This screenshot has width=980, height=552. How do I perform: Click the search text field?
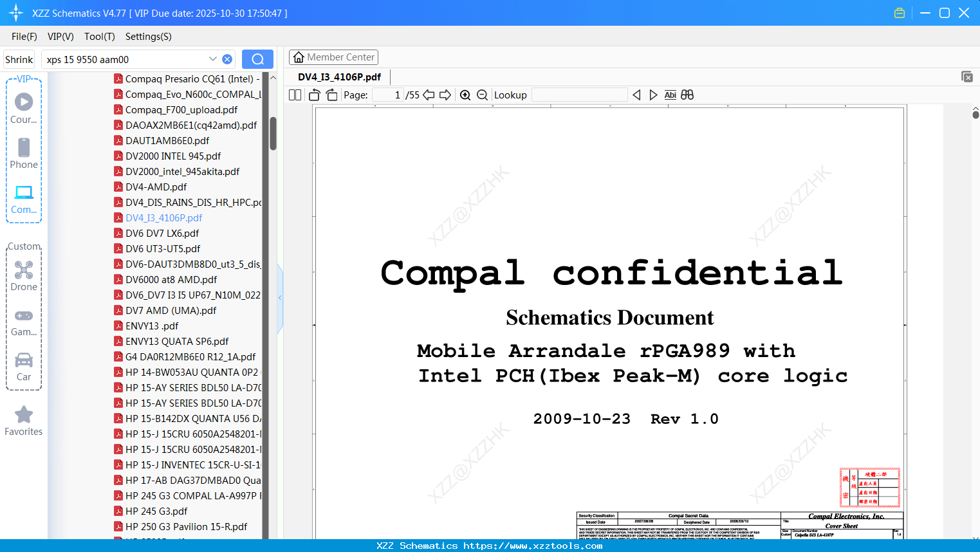(125, 59)
